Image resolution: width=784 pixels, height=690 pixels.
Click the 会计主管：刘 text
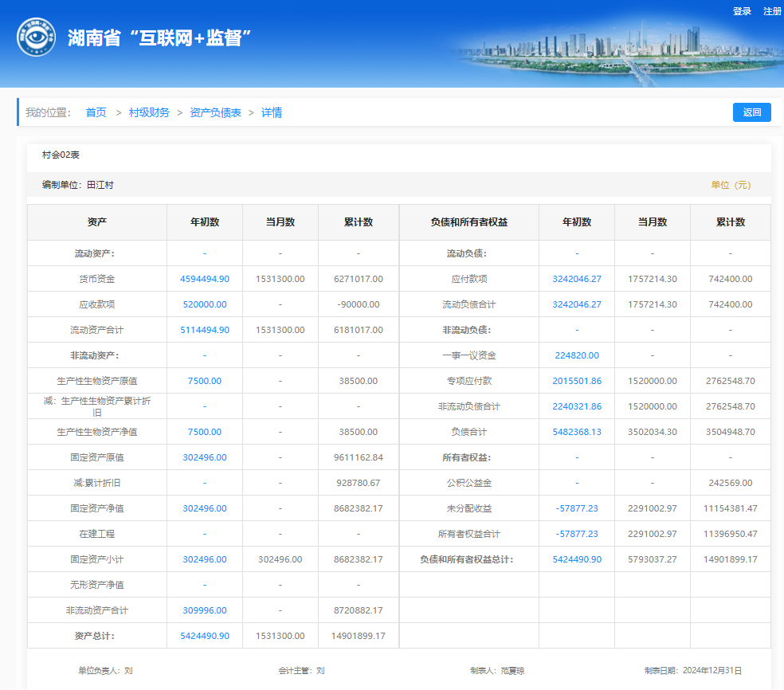[301, 671]
